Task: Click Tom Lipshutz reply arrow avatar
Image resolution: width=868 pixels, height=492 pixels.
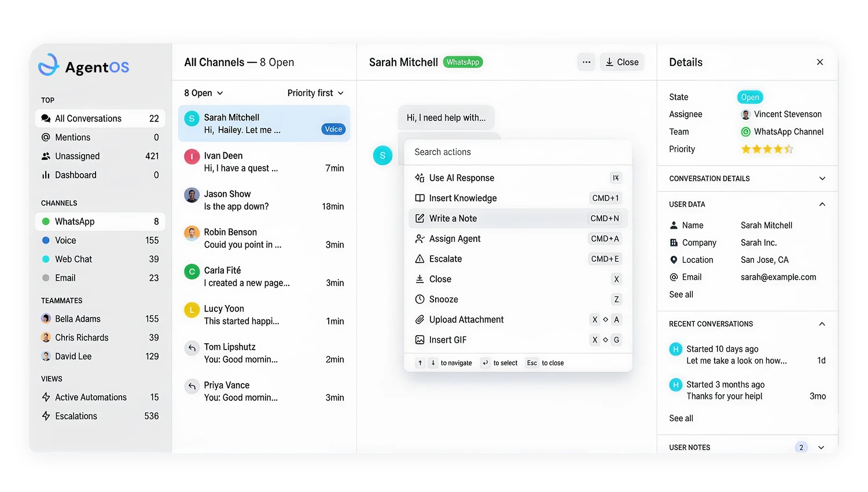Action: coord(192,348)
